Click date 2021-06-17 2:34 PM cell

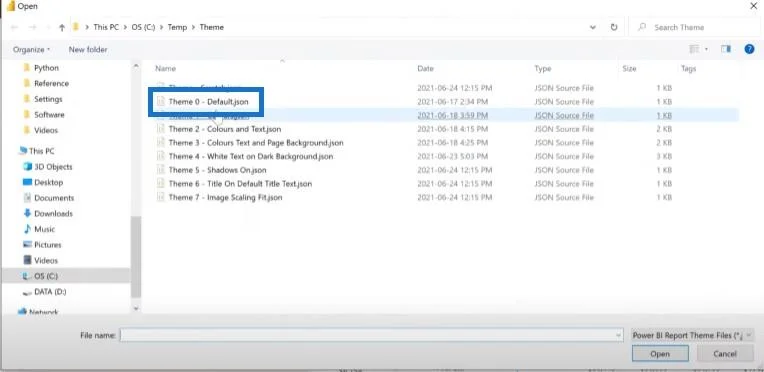pyautogui.click(x=453, y=102)
